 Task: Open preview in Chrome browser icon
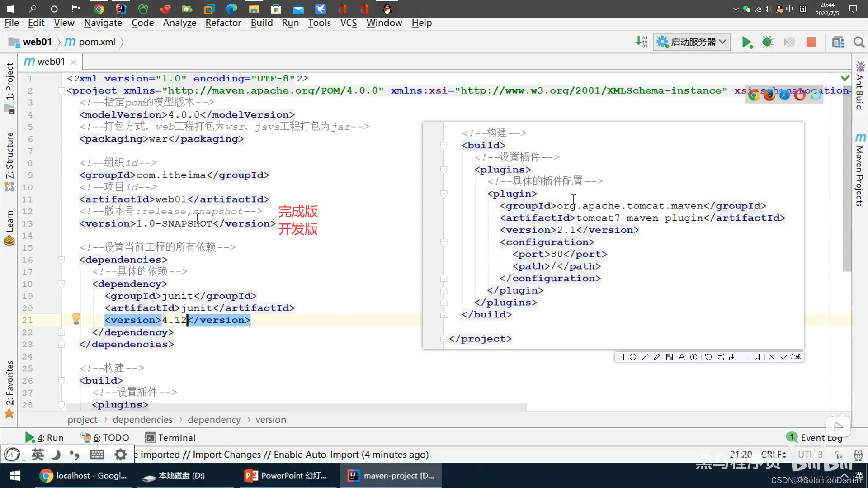(754, 95)
